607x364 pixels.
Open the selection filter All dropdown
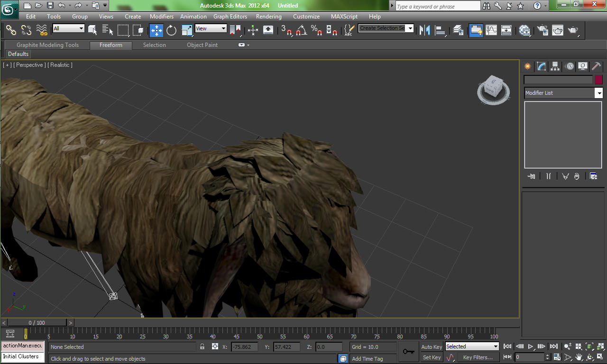(x=69, y=28)
